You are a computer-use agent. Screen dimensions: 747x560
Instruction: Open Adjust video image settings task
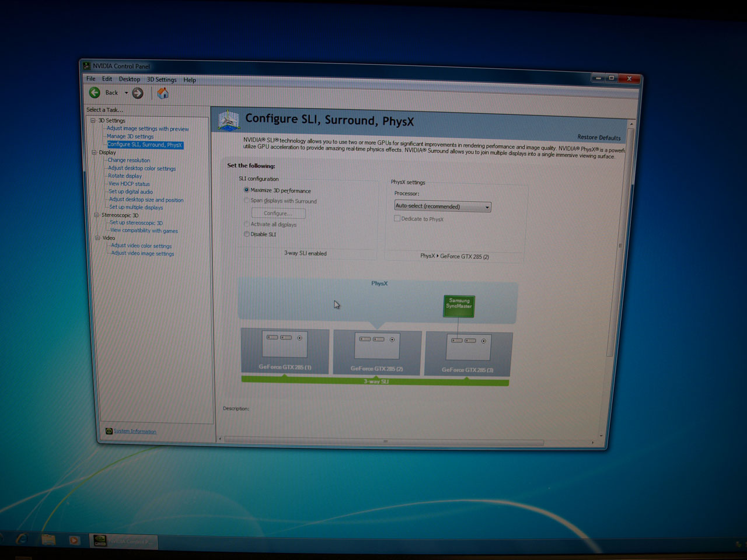(x=143, y=253)
